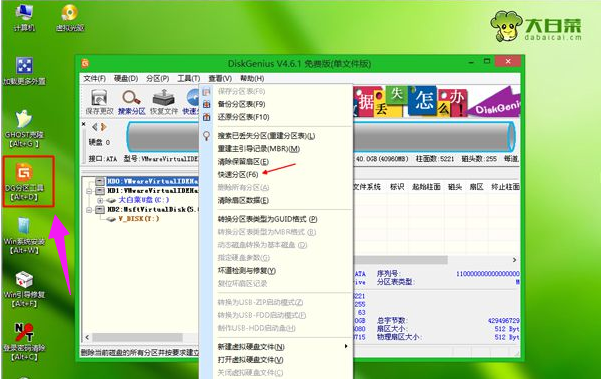
Task: Open the DG分区工具 desktop icon
Action: point(25,182)
